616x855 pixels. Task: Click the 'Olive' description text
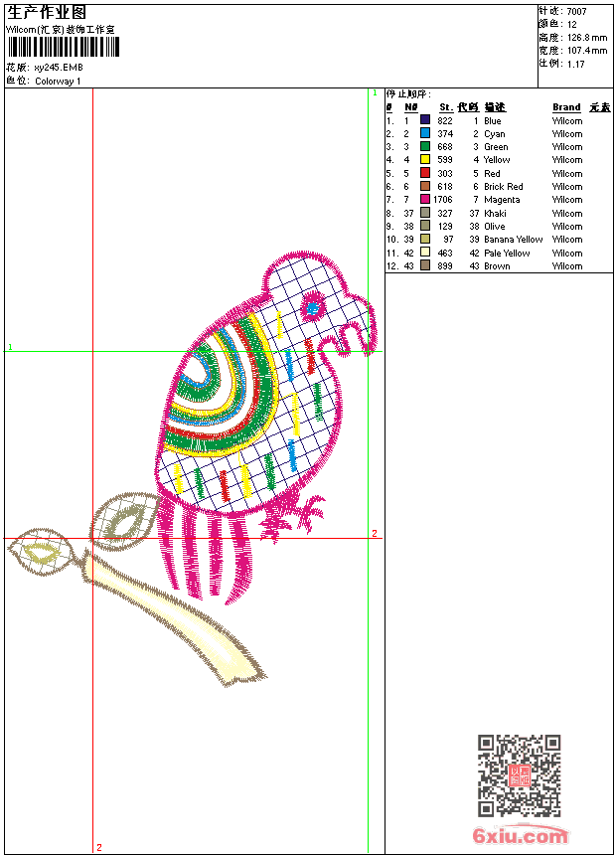point(495,227)
